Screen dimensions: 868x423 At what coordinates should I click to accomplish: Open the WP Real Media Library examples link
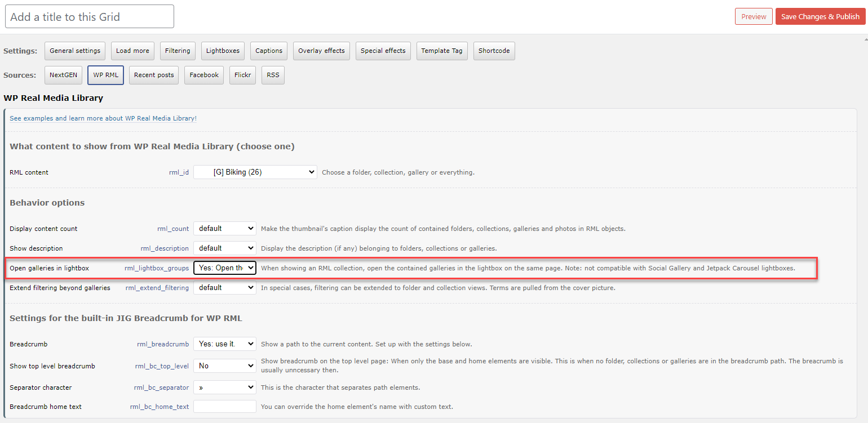click(103, 118)
